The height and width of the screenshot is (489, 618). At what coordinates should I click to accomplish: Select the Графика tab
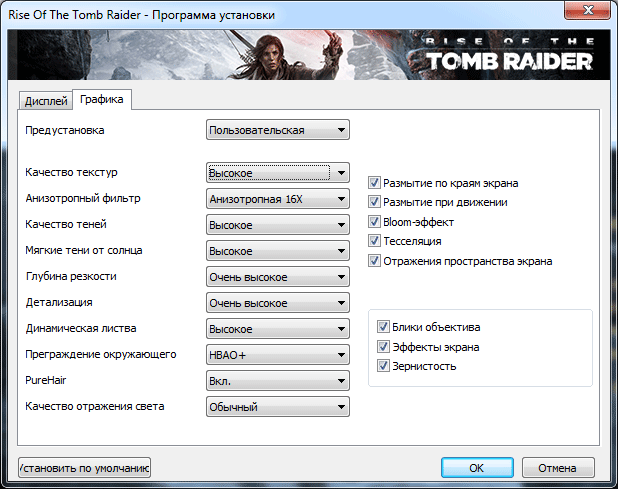pyautogui.click(x=102, y=99)
